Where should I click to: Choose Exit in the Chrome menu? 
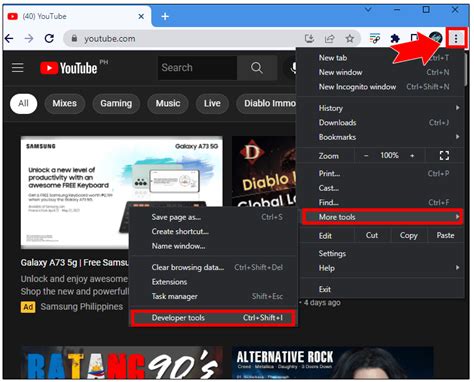coord(380,289)
